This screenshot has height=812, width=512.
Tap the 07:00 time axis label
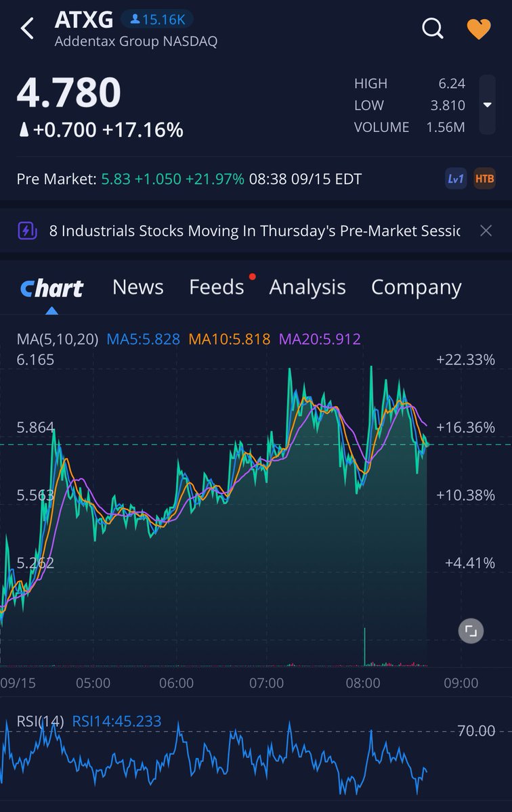click(x=266, y=683)
